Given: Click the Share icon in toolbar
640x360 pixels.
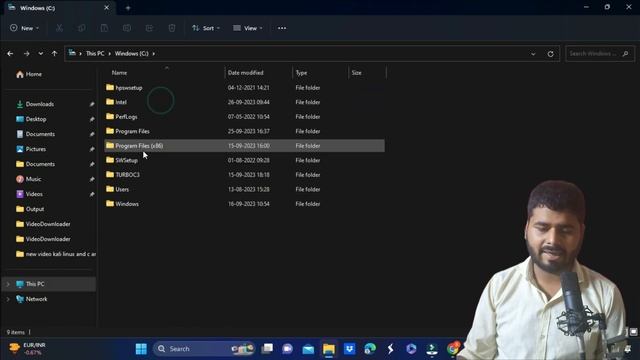Looking at the screenshot, I should point(149,28).
